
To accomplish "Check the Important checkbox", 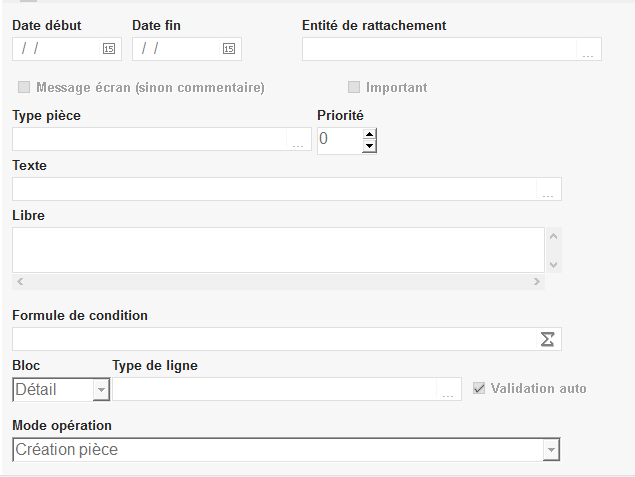I will pos(354,87).
